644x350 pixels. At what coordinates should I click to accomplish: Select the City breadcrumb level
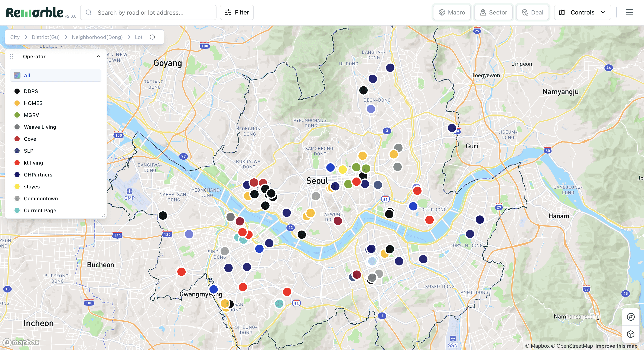coord(15,37)
